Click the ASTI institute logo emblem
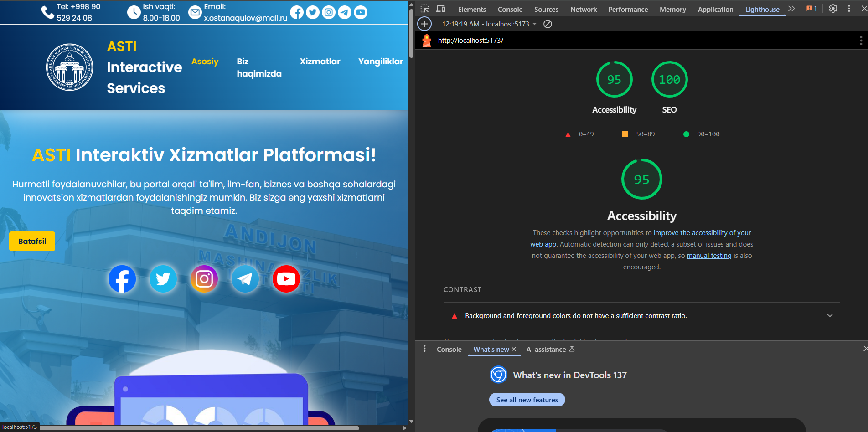 70,67
